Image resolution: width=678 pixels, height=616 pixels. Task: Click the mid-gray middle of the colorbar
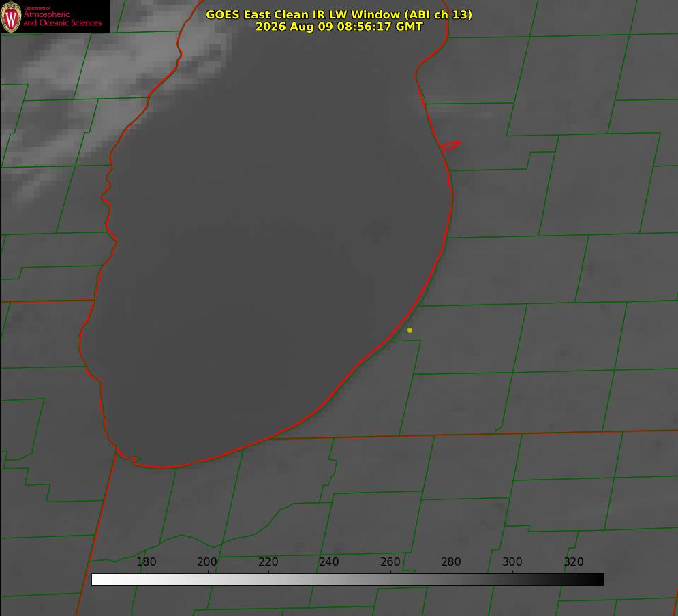click(x=348, y=579)
